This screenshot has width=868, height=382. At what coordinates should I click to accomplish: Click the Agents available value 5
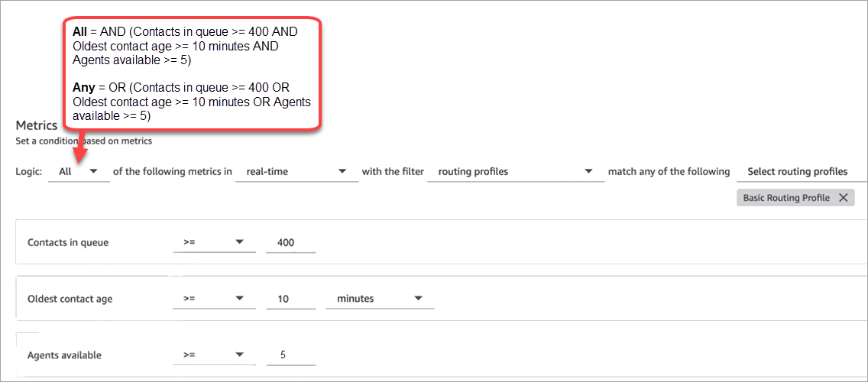click(290, 355)
